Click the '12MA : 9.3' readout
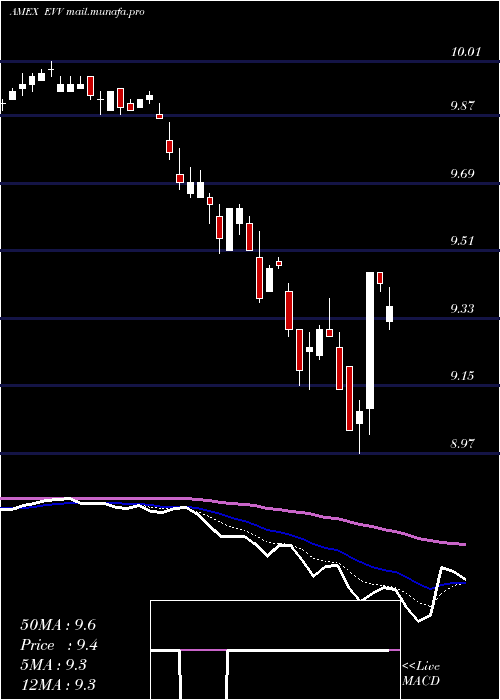The height and width of the screenshot is (700, 500). 58,685
